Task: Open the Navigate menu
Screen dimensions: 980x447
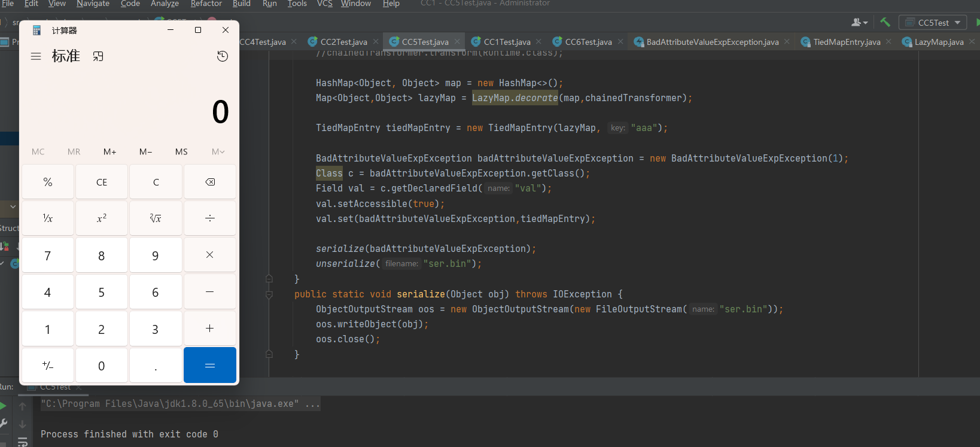Action: coord(93,4)
